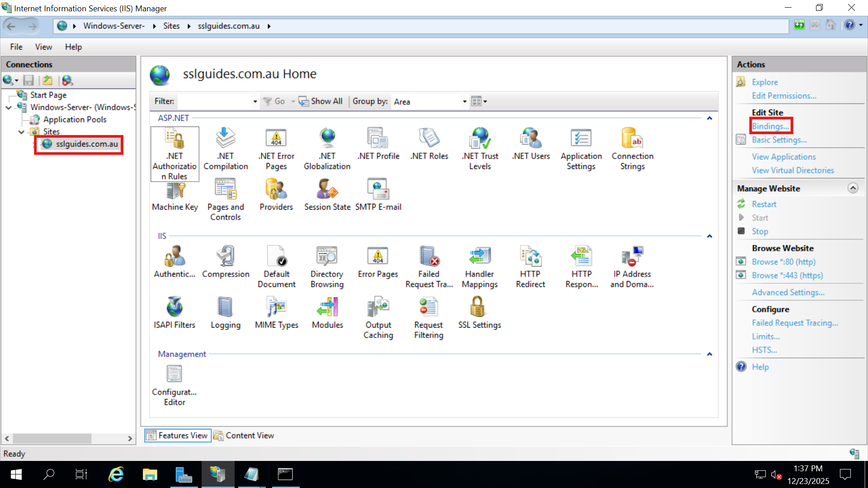The height and width of the screenshot is (488, 868).
Task: Open Handler Mappings feature
Action: point(480,267)
